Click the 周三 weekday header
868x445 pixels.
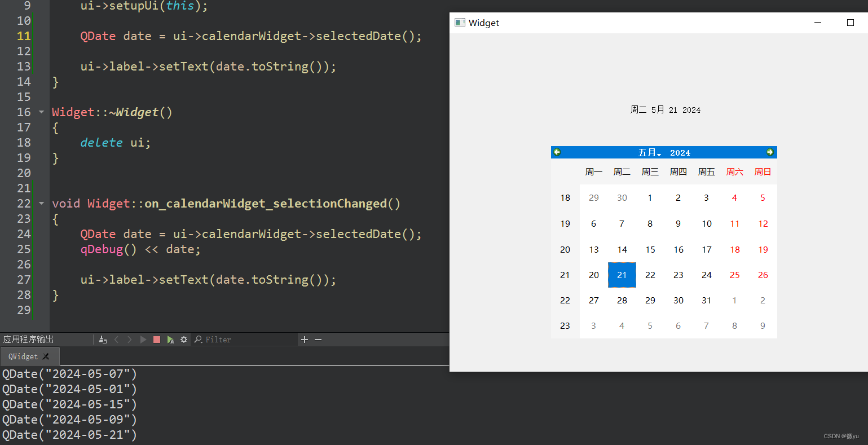[x=650, y=172]
